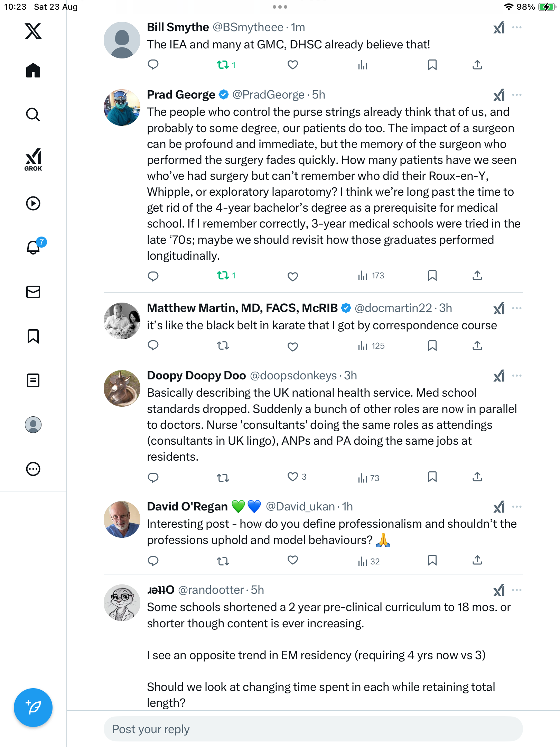This screenshot has width=560, height=747.
Task: Tap the compose new post button
Action: tap(33, 708)
